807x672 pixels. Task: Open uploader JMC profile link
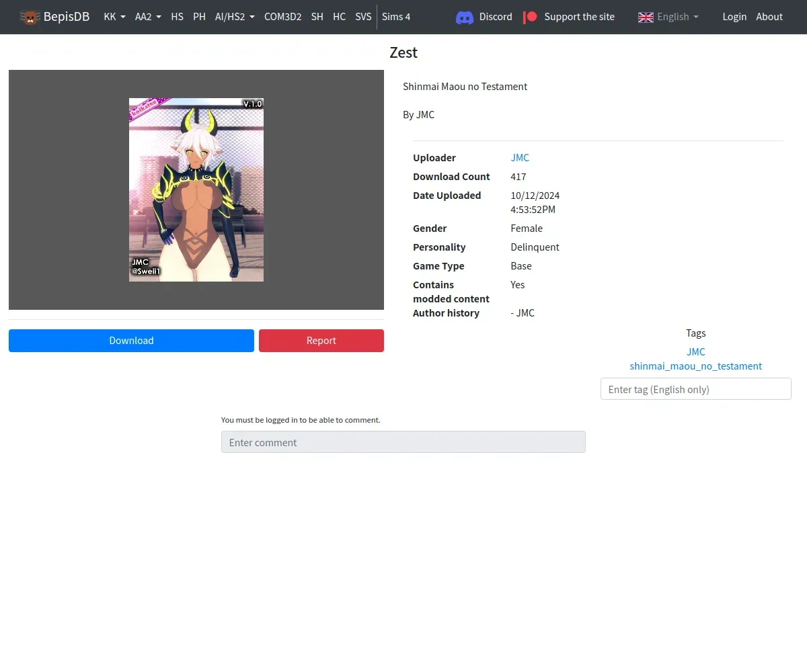coord(520,158)
